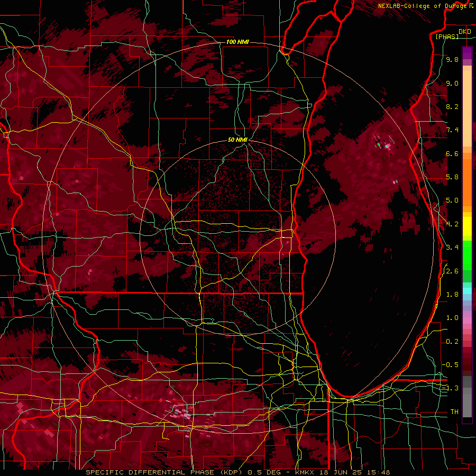Click the [PHAS] units label
The width and height of the screenshot is (476, 476).
pyautogui.click(x=447, y=36)
